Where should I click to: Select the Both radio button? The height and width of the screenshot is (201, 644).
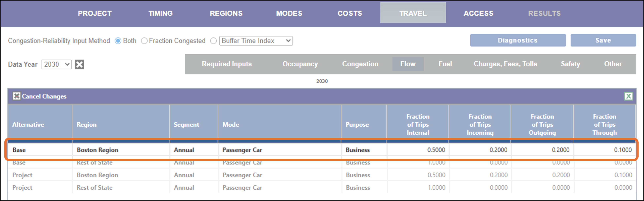click(x=118, y=41)
